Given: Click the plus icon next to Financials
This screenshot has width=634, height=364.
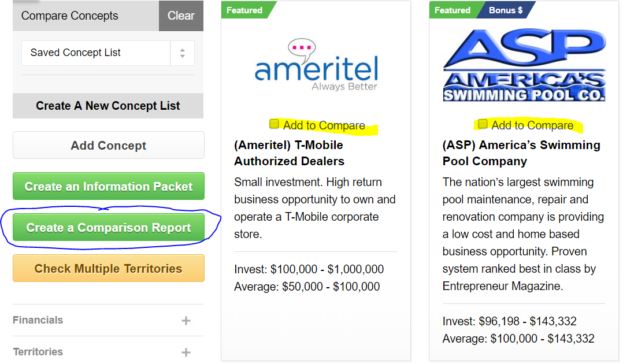Looking at the screenshot, I should [x=186, y=321].
